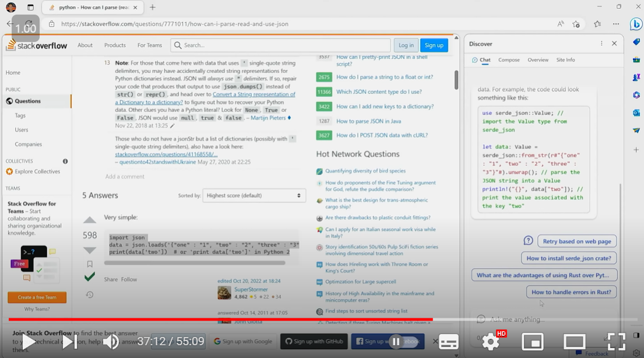Click the browser address bar URL
This screenshot has width=644, height=358.
175,24
